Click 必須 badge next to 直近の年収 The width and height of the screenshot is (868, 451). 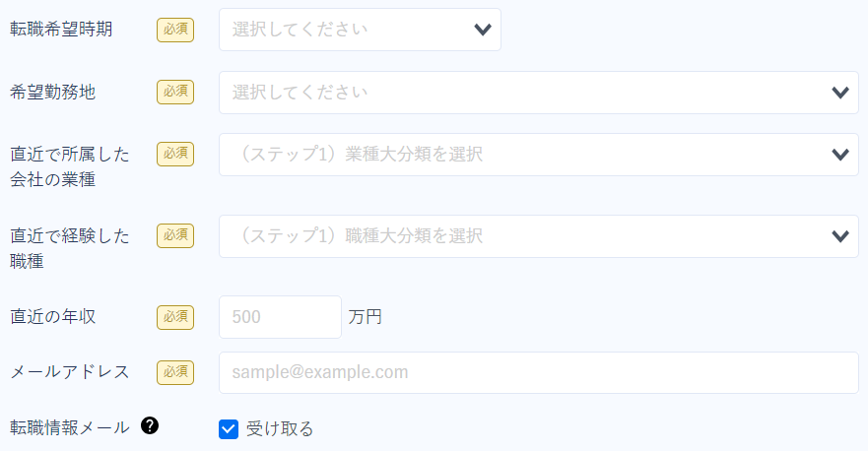pyautogui.click(x=175, y=318)
